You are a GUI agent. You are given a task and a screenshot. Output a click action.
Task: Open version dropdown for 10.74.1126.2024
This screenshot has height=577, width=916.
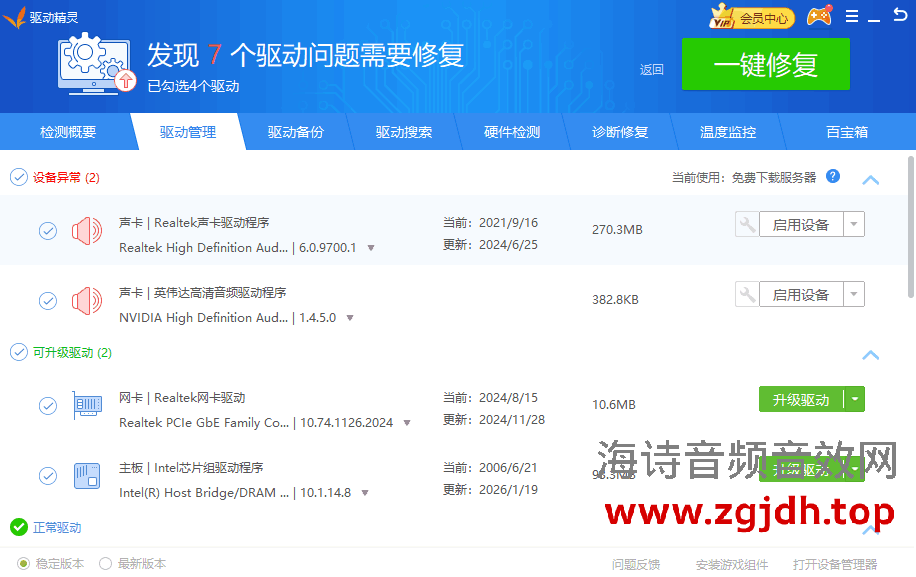[x=407, y=423]
